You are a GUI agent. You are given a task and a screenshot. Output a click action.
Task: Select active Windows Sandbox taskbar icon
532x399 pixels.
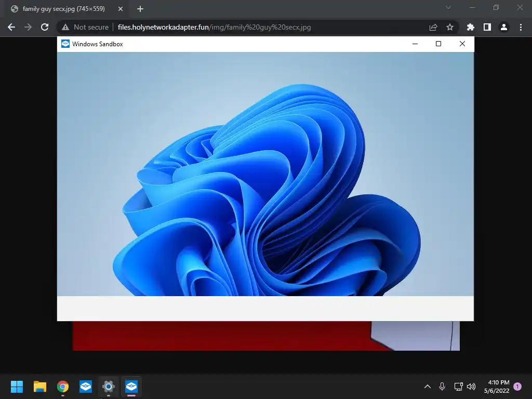click(x=131, y=387)
